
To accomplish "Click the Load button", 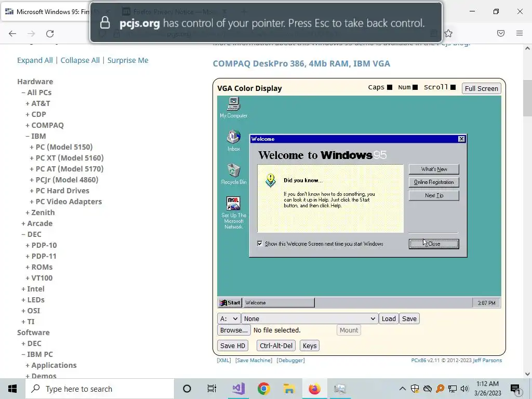I will 389,318.
